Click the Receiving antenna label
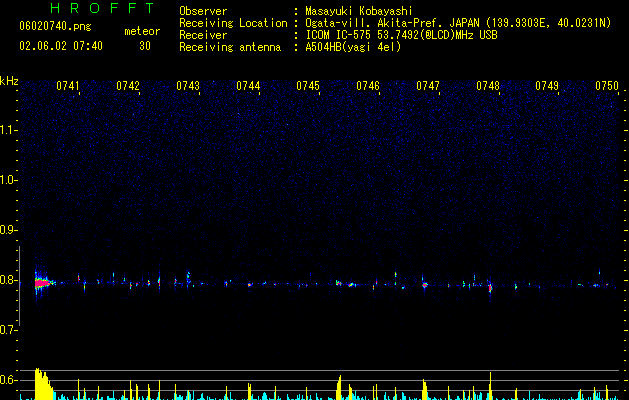 click(x=230, y=47)
